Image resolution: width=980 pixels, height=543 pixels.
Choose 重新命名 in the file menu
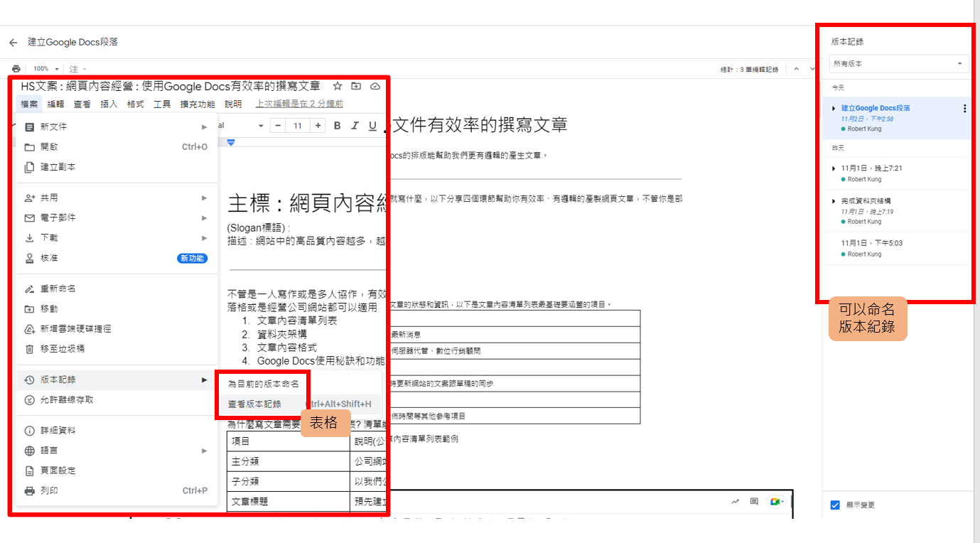click(x=117, y=289)
